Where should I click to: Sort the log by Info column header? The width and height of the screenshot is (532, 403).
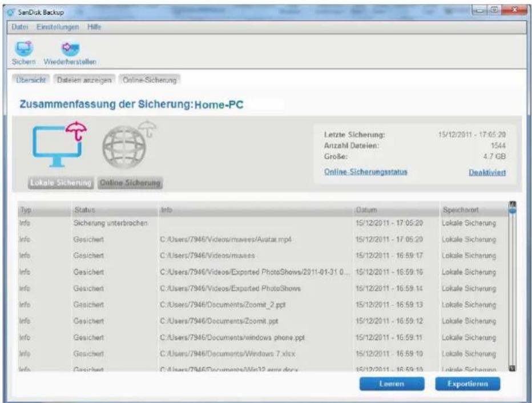pyautogui.click(x=256, y=210)
